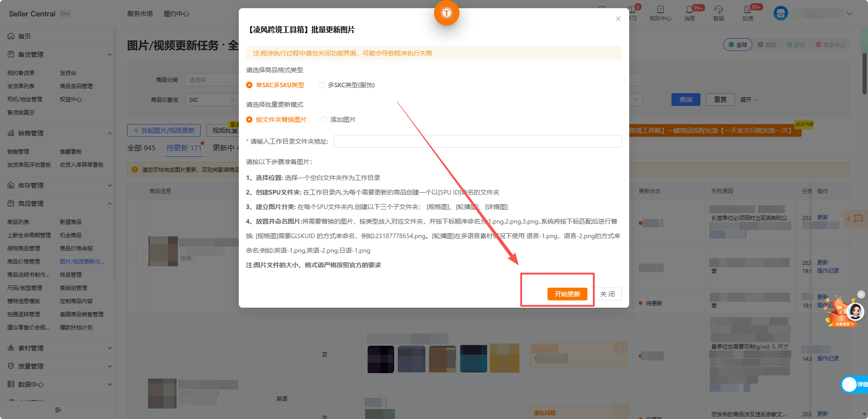Click the blue shop avatar icon

tap(780, 14)
